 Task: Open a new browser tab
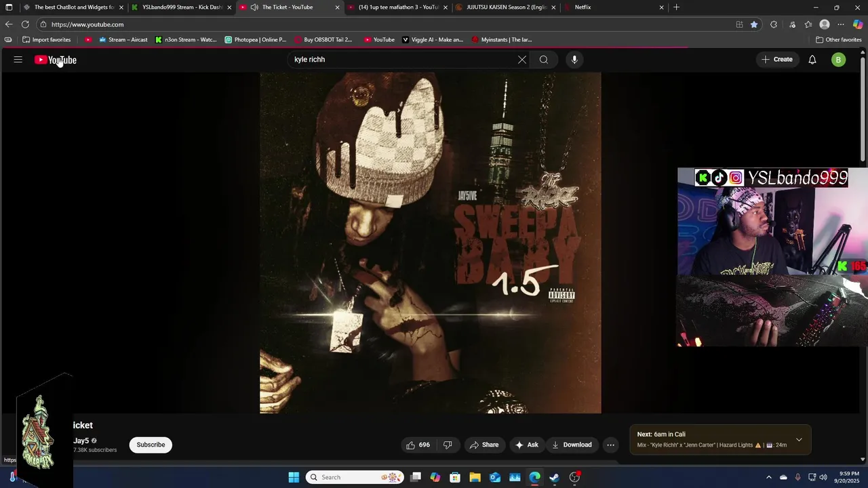click(x=676, y=7)
